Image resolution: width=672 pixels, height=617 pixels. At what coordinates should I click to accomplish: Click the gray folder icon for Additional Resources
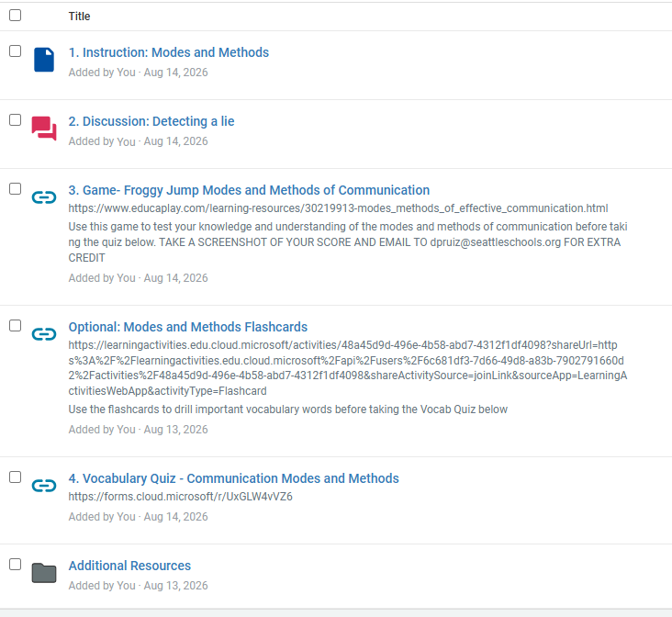(44, 573)
